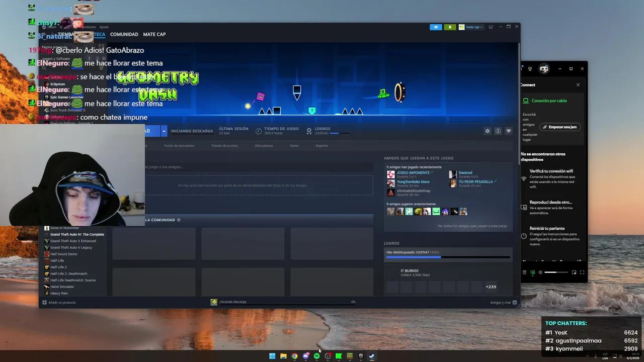Open Google Chrome from the taskbar
Image resolution: width=644 pixels, height=362 pixels.
(x=294, y=356)
